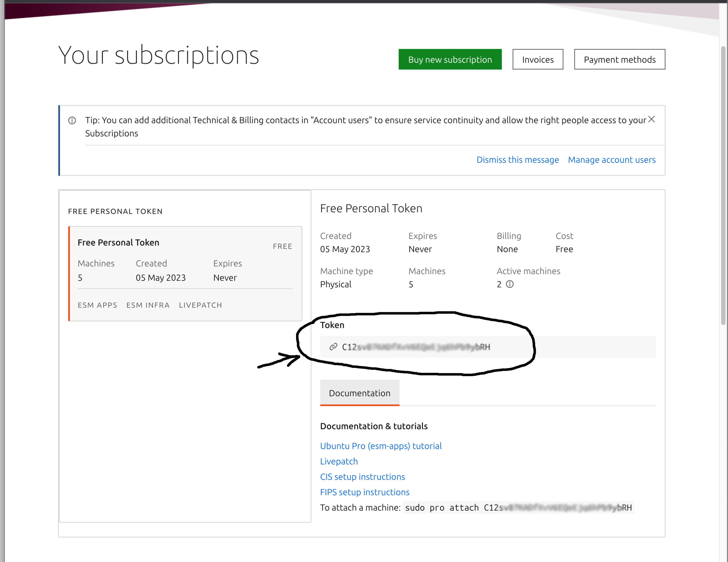
Task: Click the page vertical scrollbar
Action: tap(723, 185)
